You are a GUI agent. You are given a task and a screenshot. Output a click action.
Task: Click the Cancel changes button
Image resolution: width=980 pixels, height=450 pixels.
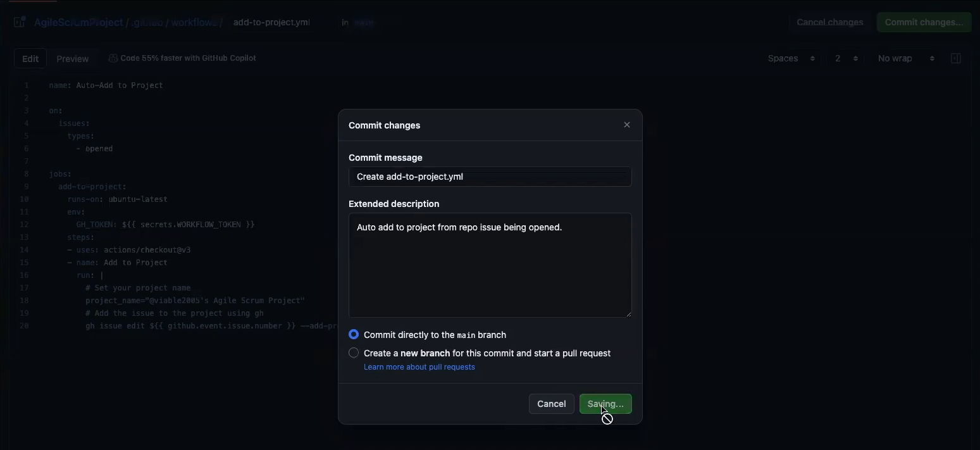829,22
